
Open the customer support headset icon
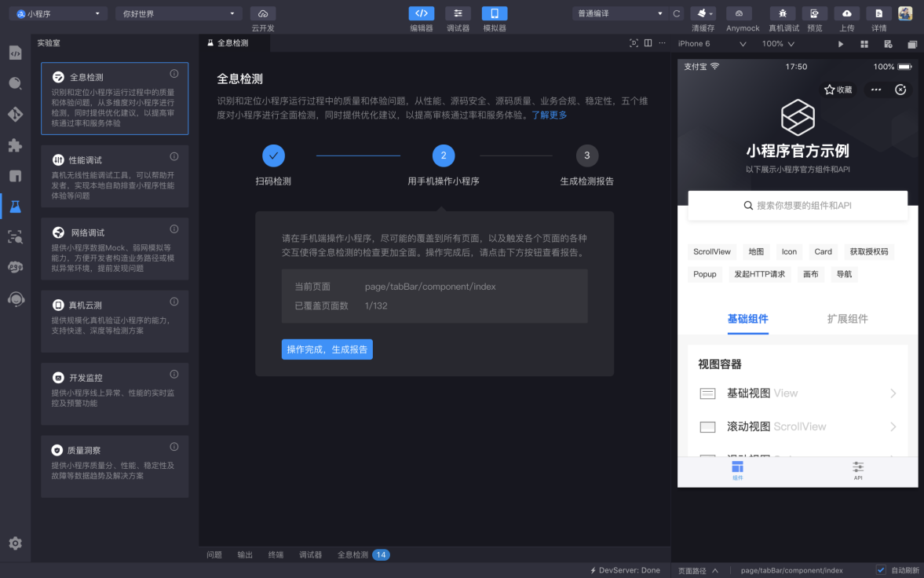[16, 299]
